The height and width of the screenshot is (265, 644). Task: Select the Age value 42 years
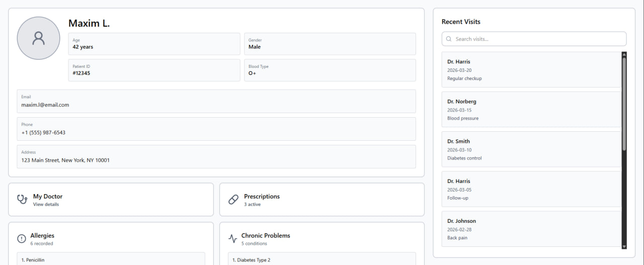[83, 47]
